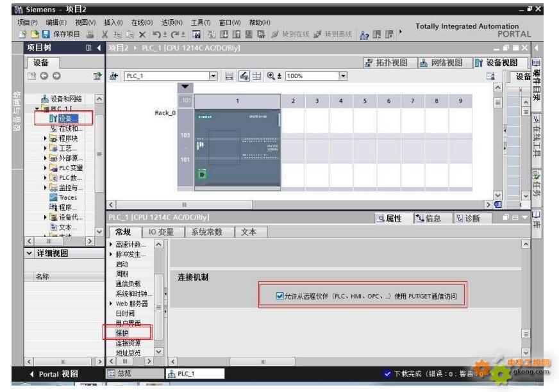
Task: Click the Redo arrow icon
Action: [174, 35]
